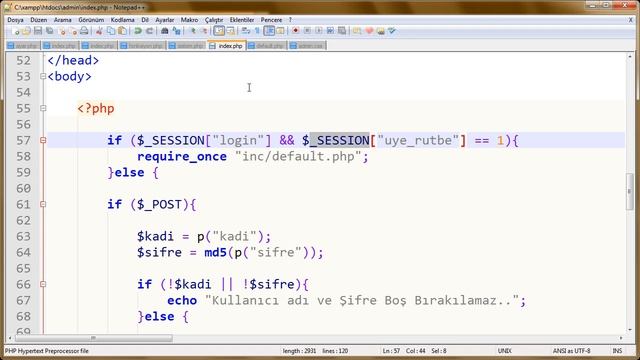The height and width of the screenshot is (360, 640).
Task: Save all open files from the toolbar
Action: (x=49, y=31)
